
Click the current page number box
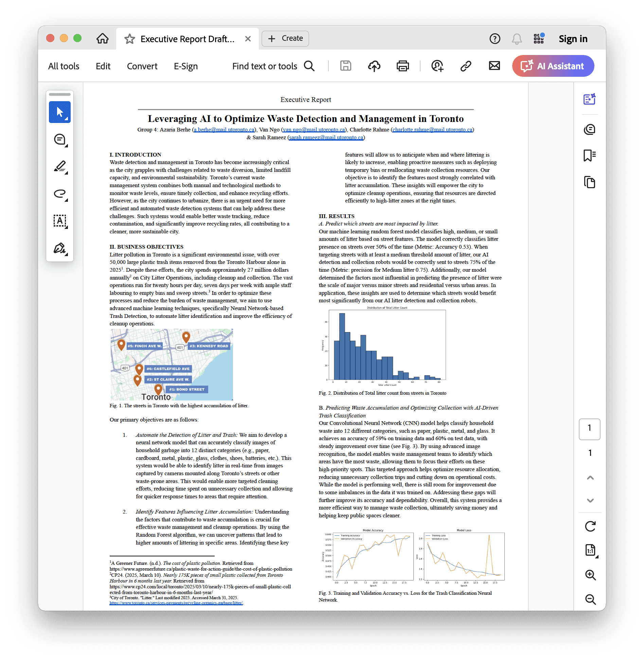590,429
